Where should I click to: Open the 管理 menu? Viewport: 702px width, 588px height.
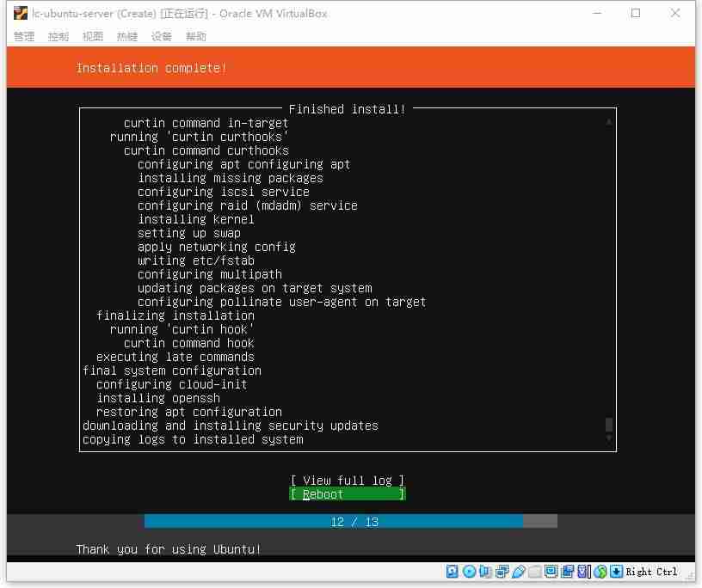click(x=24, y=36)
